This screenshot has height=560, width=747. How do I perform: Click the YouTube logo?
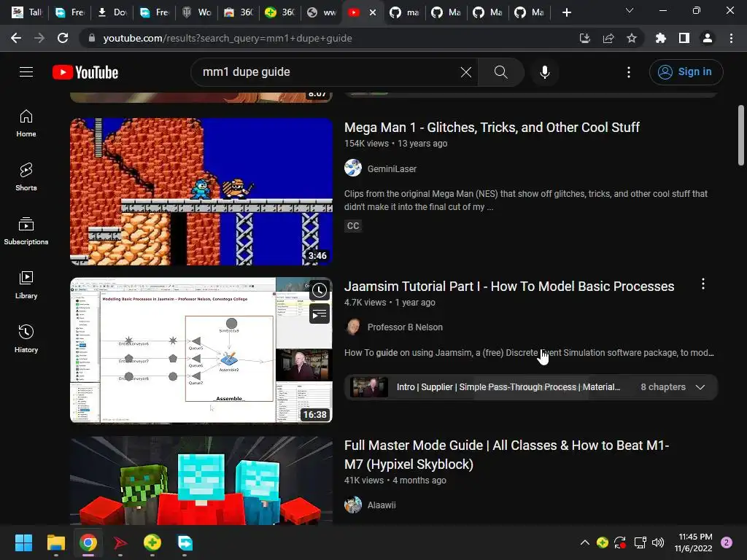(85, 72)
